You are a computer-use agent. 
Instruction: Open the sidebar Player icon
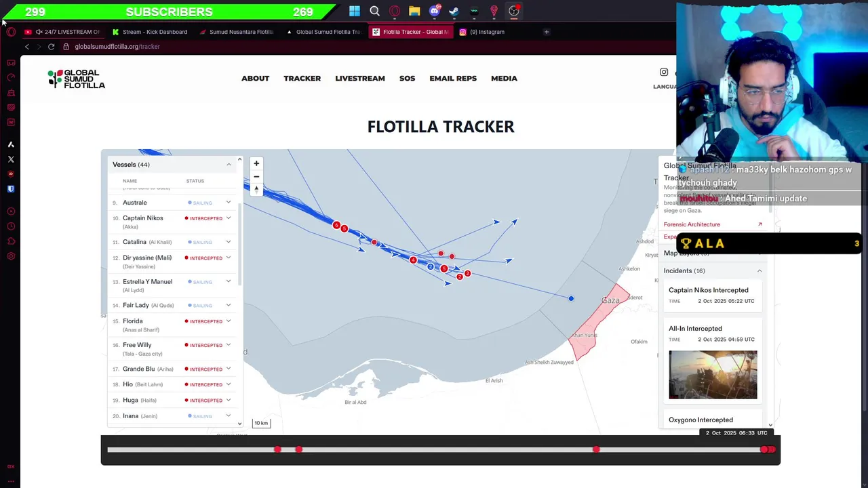point(11,211)
